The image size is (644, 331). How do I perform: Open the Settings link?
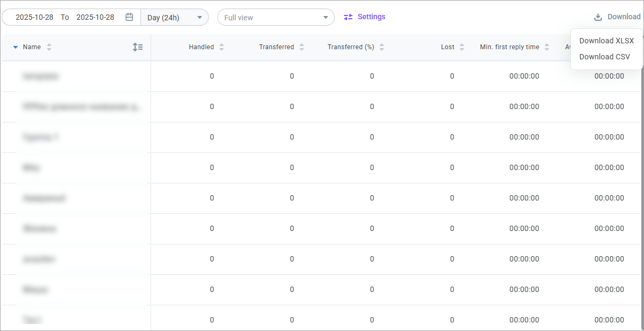point(371,17)
